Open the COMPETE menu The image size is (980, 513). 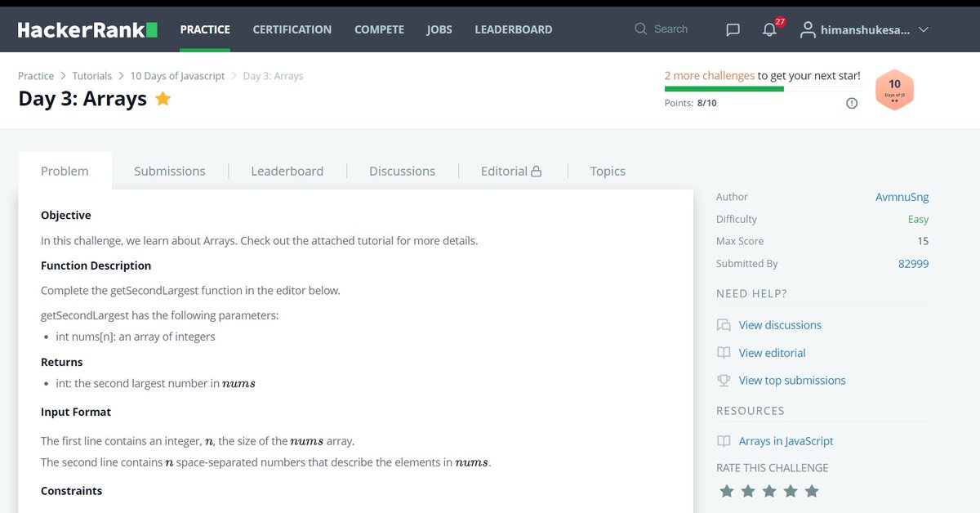[379, 29]
